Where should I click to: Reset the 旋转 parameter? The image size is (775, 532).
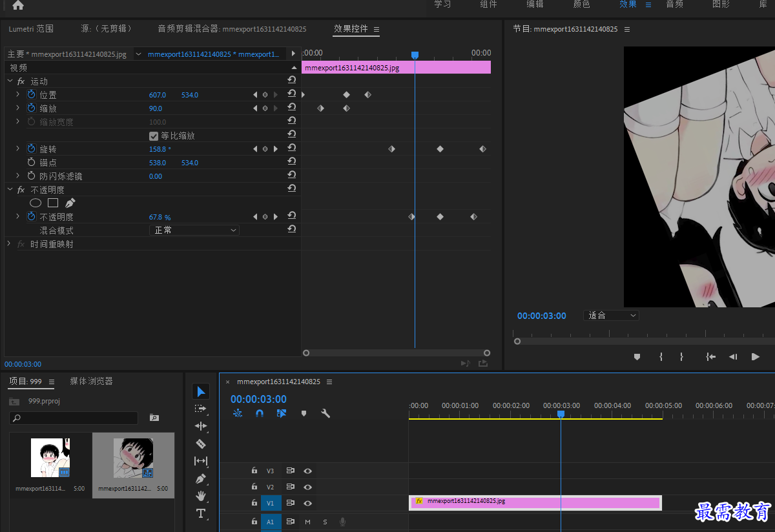pos(292,148)
